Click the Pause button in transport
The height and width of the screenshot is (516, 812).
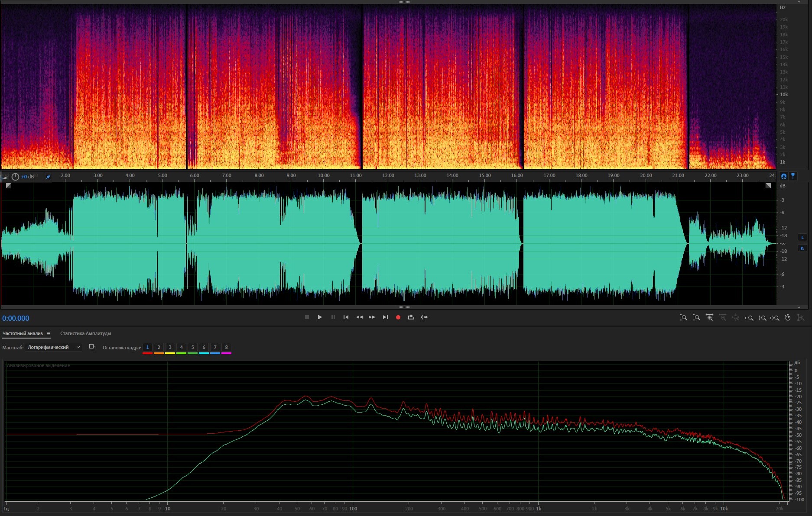[x=333, y=317]
